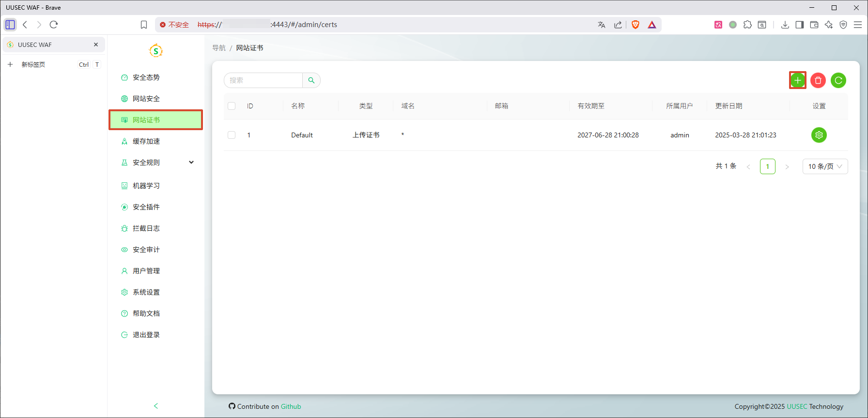Switch to UUSEC WAF vertical tab
This screenshot has width=868, height=418.
[53, 45]
